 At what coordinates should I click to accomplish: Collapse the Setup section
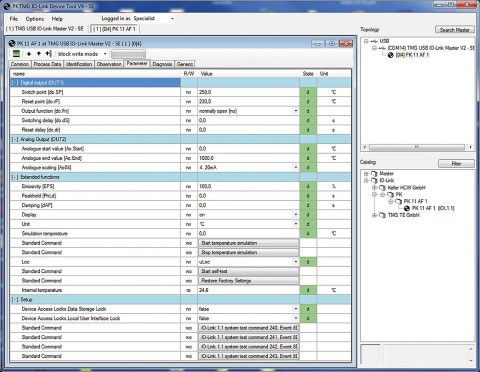click(15, 299)
